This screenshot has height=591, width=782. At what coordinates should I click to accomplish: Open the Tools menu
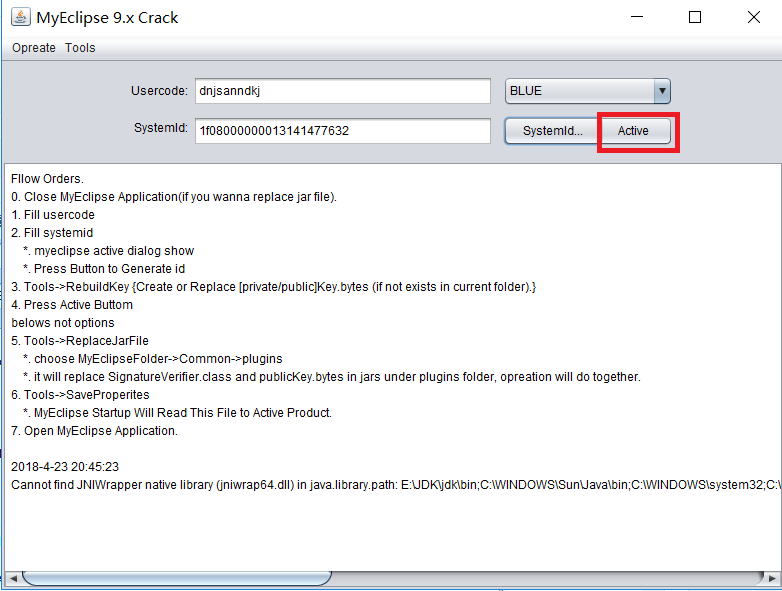(80, 48)
